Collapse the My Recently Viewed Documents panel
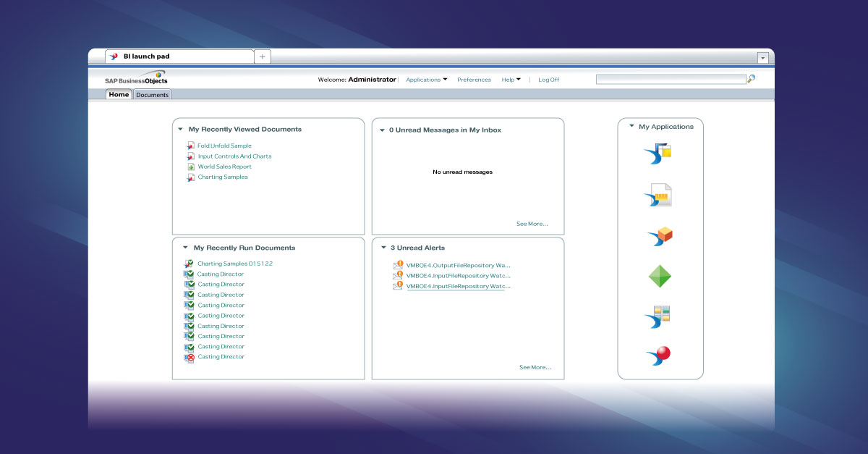The width and height of the screenshot is (868, 454). (181, 130)
